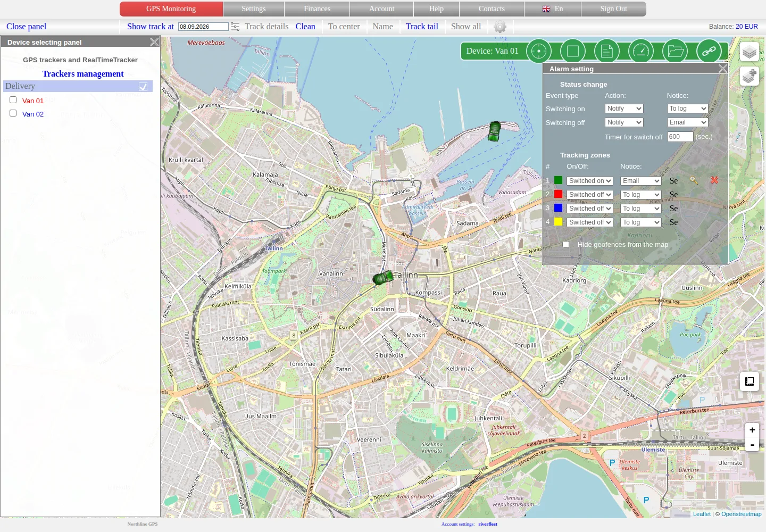Click the green color swatch of zone 1

point(558,180)
